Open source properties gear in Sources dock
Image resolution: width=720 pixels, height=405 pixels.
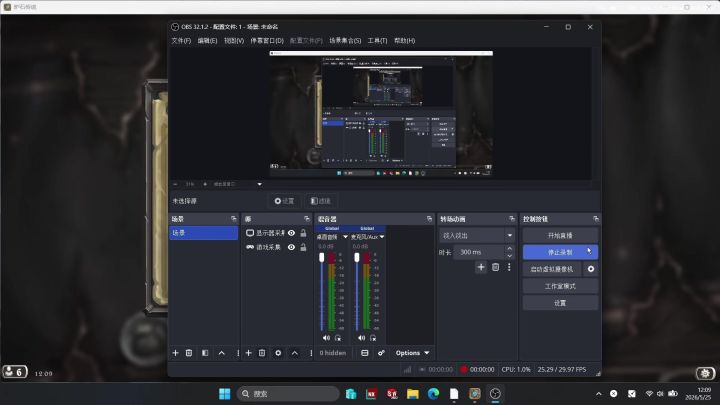click(278, 353)
